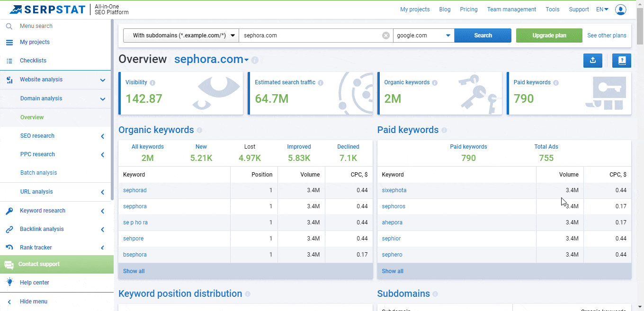Open Tools in top navigation

click(x=552, y=9)
